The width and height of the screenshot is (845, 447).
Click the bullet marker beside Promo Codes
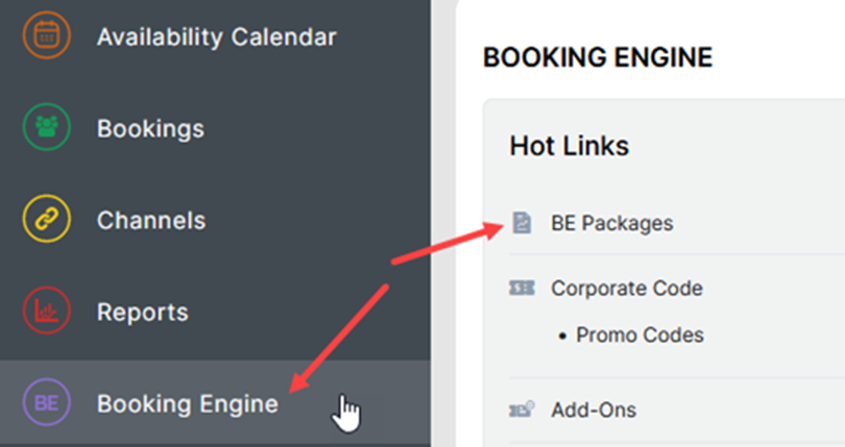(564, 335)
